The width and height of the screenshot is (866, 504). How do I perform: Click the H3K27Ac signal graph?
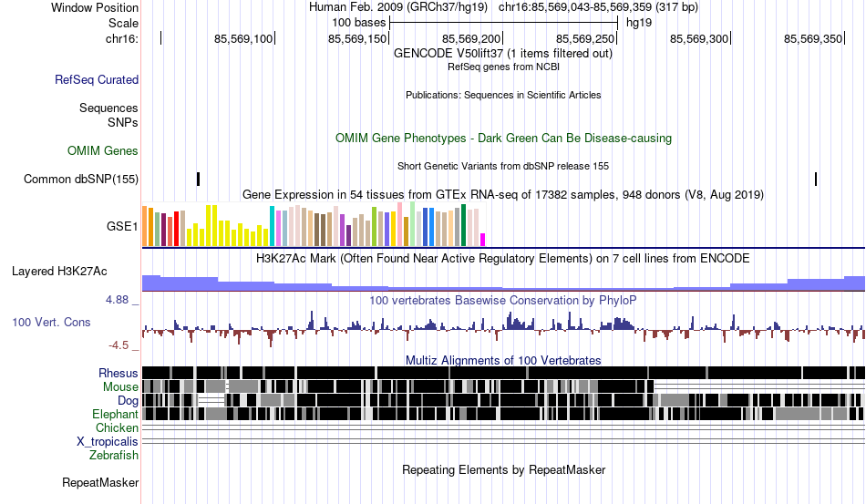pos(503,283)
